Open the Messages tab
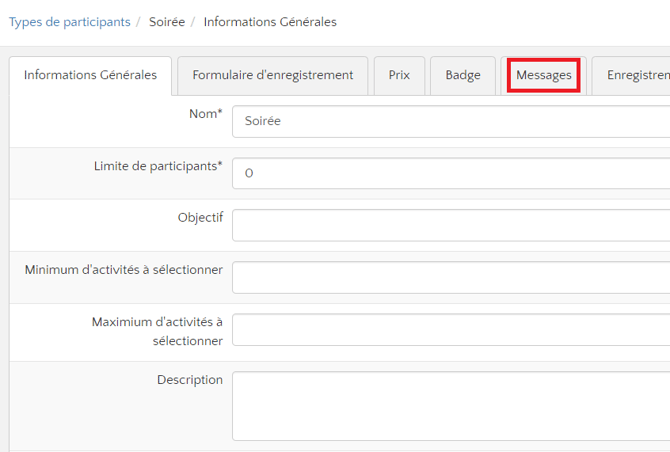Image resolution: width=670 pixels, height=452 pixels. point(543,75)
